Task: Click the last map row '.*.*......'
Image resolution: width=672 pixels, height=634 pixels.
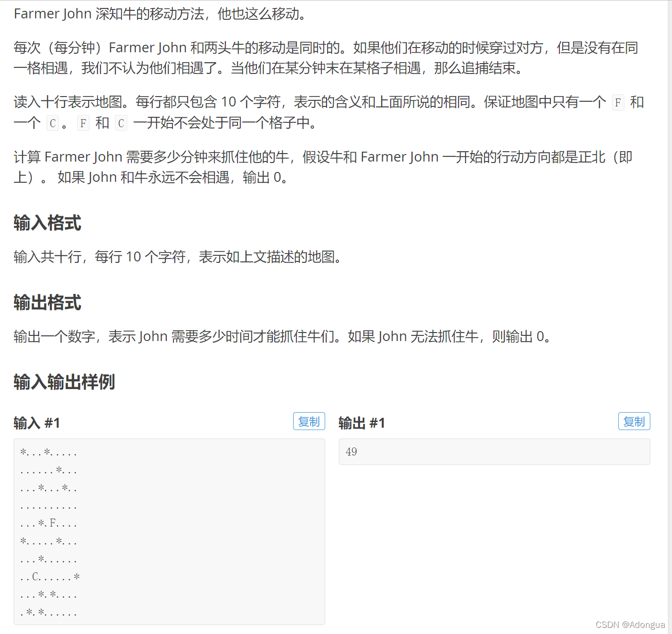Action: click(x=49, y=612)
